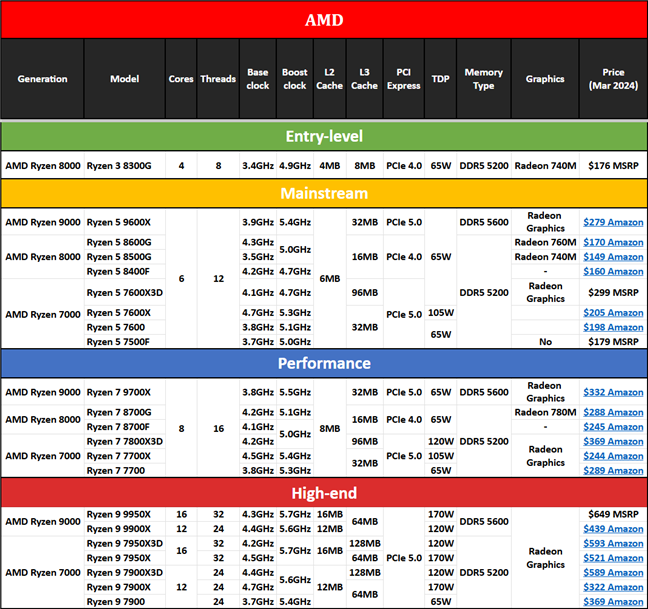
Task: Select the Performance section heading
Action: [324, 363]
